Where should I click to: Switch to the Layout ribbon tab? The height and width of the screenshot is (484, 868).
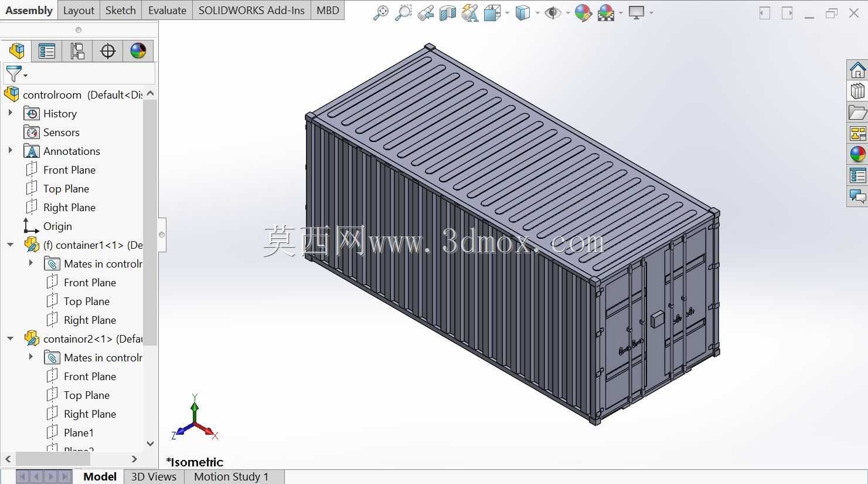(x=79, y=11)
